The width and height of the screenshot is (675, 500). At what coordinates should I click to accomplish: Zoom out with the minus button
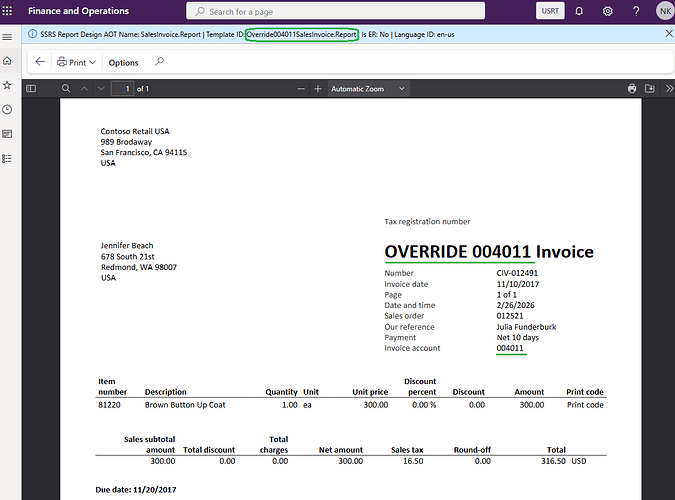[x=301, y=89]
